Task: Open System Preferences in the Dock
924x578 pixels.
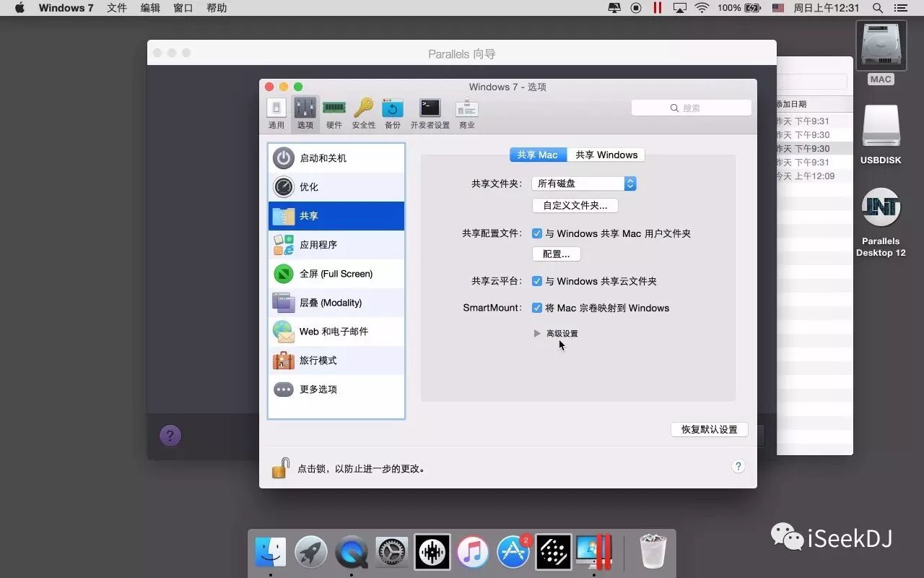Action: pyautogui.click(x=392, y=553)
